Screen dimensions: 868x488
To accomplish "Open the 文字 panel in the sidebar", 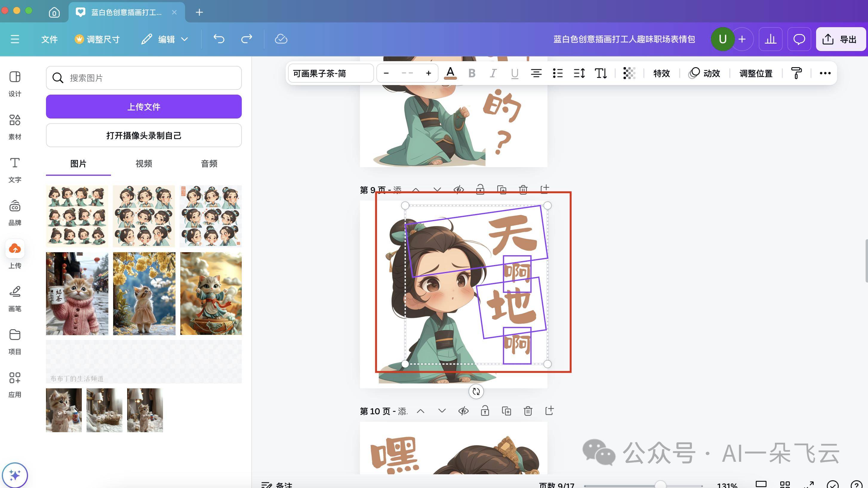I will tap(15, 169).
